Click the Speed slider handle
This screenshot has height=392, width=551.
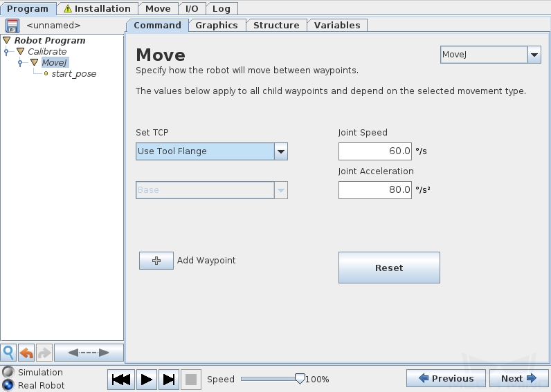[x=300, y=379]
